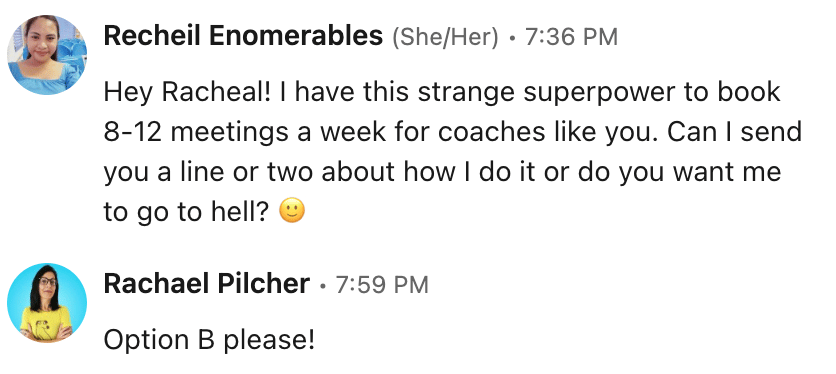The width and height of the screenshot is (836, 374).
Task: Open Rachael Pilcher's profile photo
Action: pos(47,303)
